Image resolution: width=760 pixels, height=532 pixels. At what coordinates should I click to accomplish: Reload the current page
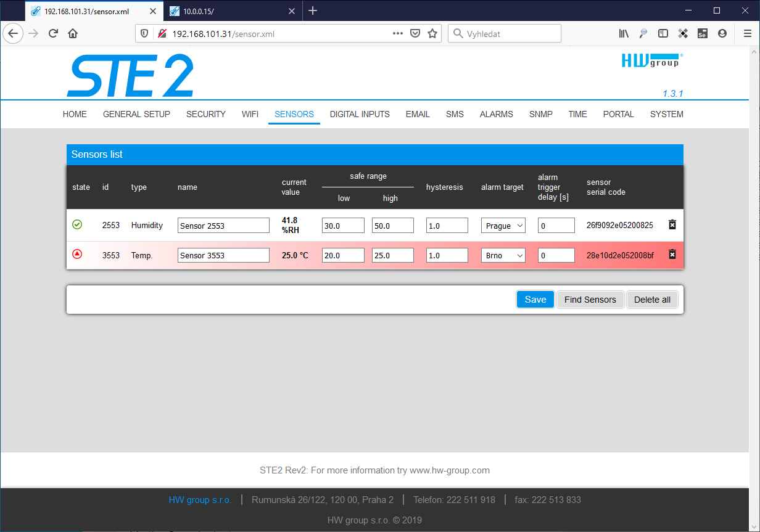[53, 34]
